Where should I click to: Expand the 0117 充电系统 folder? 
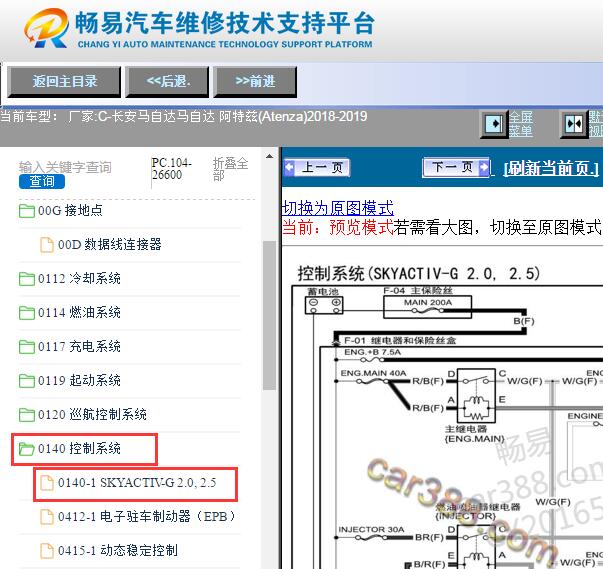[79, 346]
